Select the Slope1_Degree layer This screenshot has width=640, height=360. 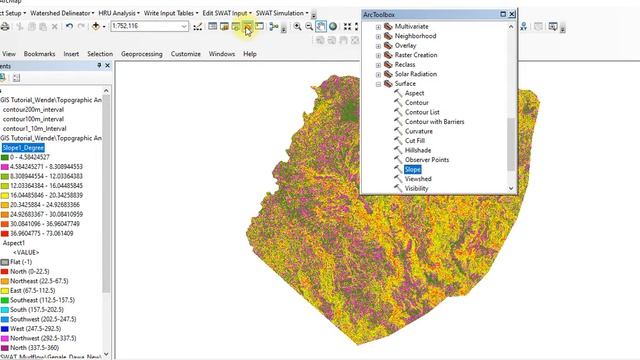click(23, 148)
